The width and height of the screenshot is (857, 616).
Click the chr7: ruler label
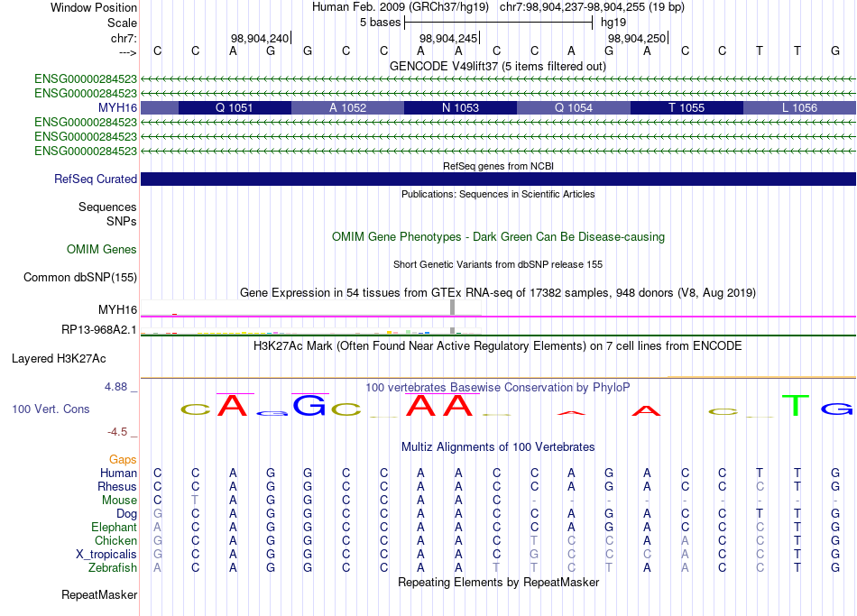click(124, 38)
